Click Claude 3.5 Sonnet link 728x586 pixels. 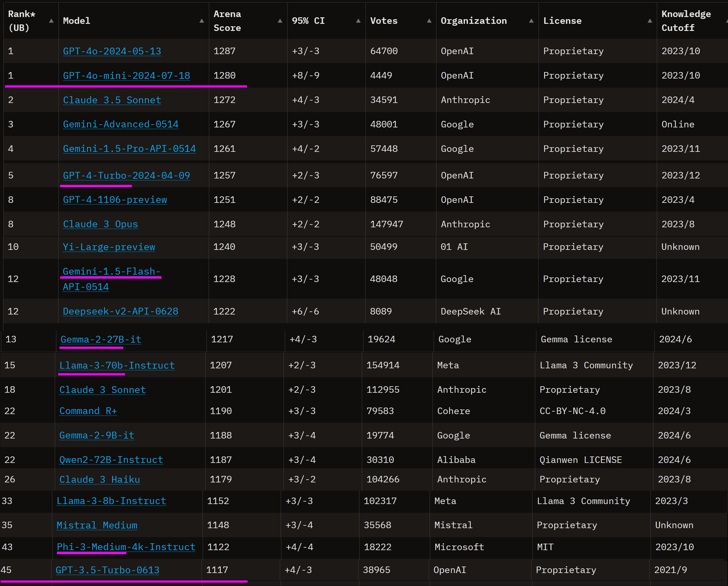tap(112, 100)
